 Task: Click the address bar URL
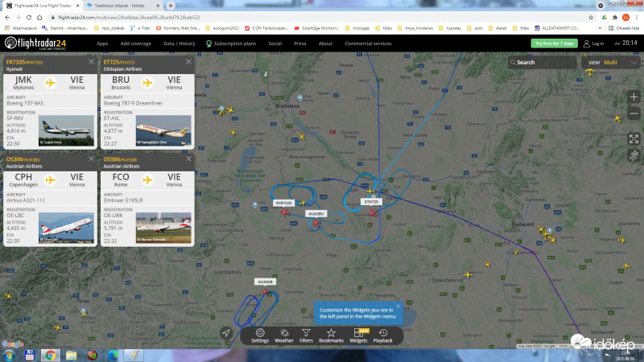[x=129, y=18]
